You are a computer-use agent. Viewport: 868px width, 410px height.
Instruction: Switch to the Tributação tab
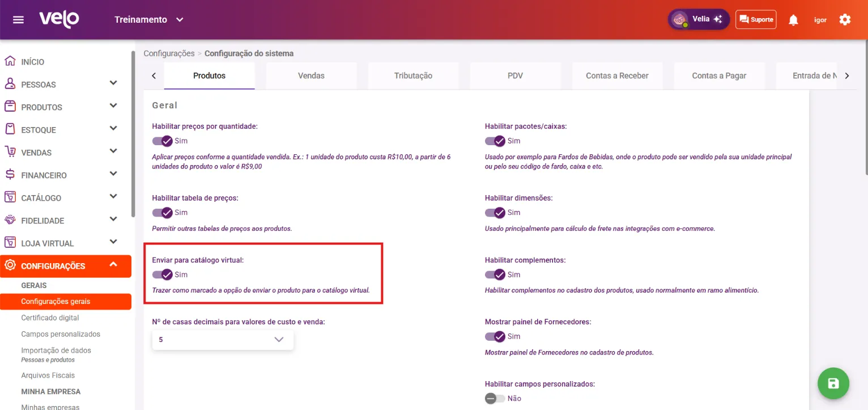coord(413,76)
